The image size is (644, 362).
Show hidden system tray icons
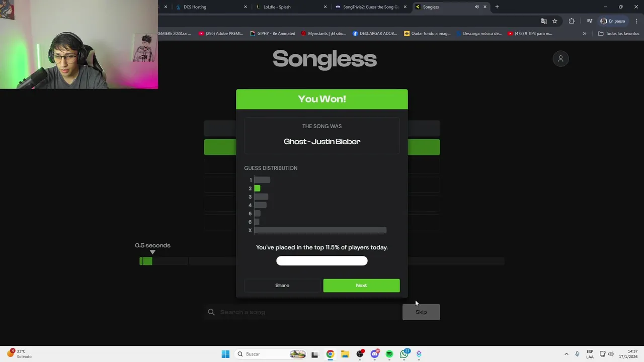tap(566, 354)
